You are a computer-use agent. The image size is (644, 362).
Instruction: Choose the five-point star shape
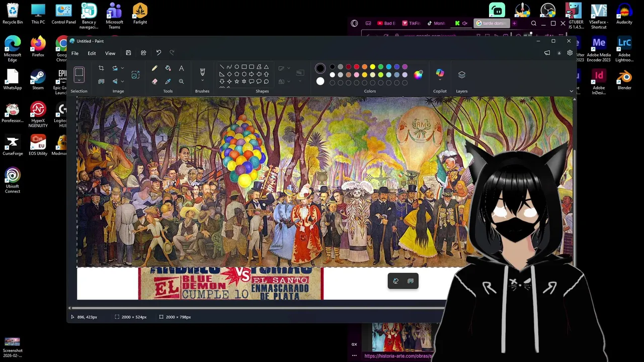click(x=236, y=81)
